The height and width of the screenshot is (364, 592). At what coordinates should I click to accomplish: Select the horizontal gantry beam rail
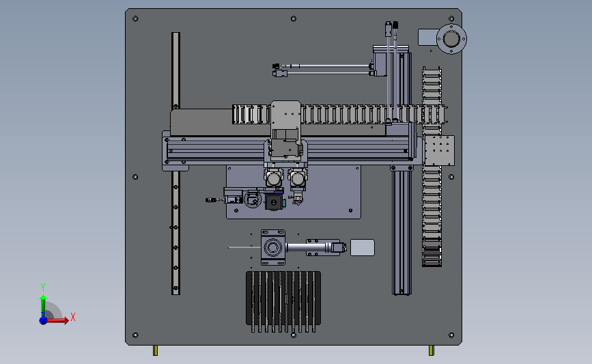pos(227,151)
